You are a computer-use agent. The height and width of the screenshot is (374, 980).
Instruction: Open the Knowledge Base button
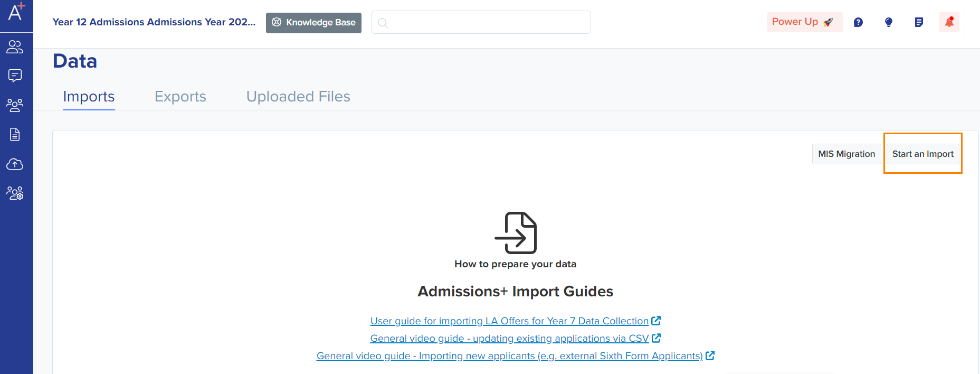313,23
